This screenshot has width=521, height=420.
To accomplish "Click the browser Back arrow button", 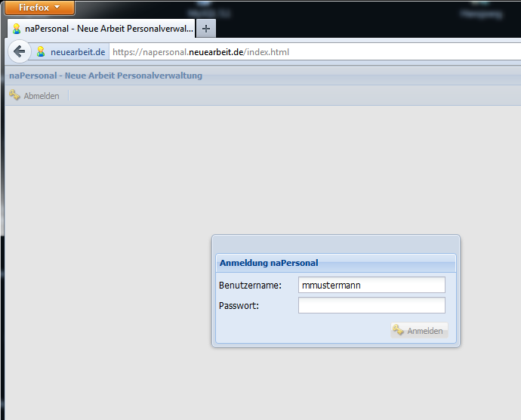I will [20, 52].
